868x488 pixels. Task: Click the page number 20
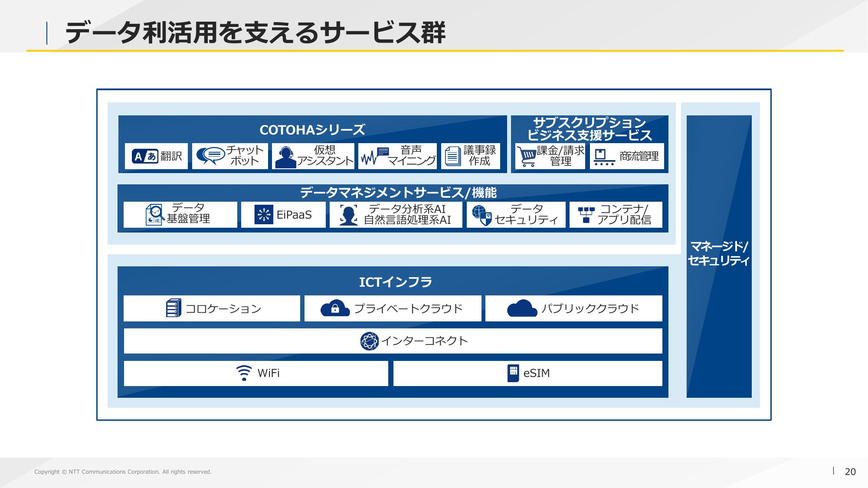[x=850, y=472]
